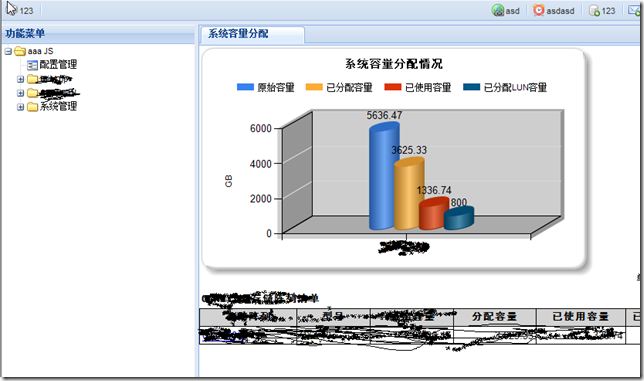Screen dimensions: 644x381
Task: Click the 已分配容量 legend label text
Action: (x=349, y=87)
